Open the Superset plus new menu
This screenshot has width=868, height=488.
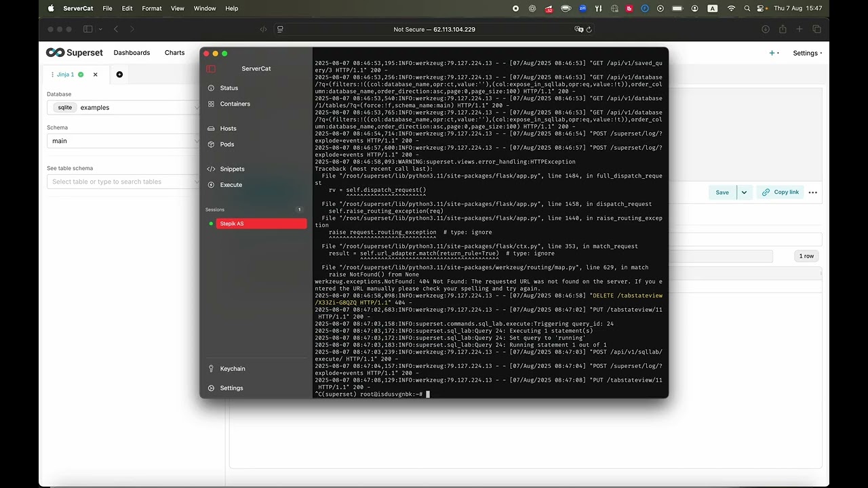[774, 53]
